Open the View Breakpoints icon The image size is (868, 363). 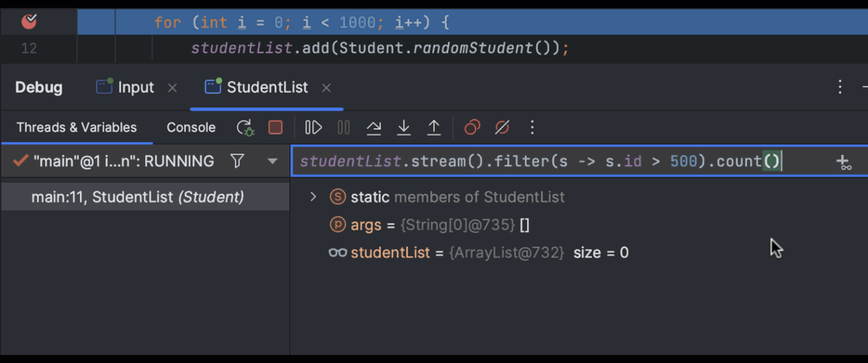coord(472,127)
